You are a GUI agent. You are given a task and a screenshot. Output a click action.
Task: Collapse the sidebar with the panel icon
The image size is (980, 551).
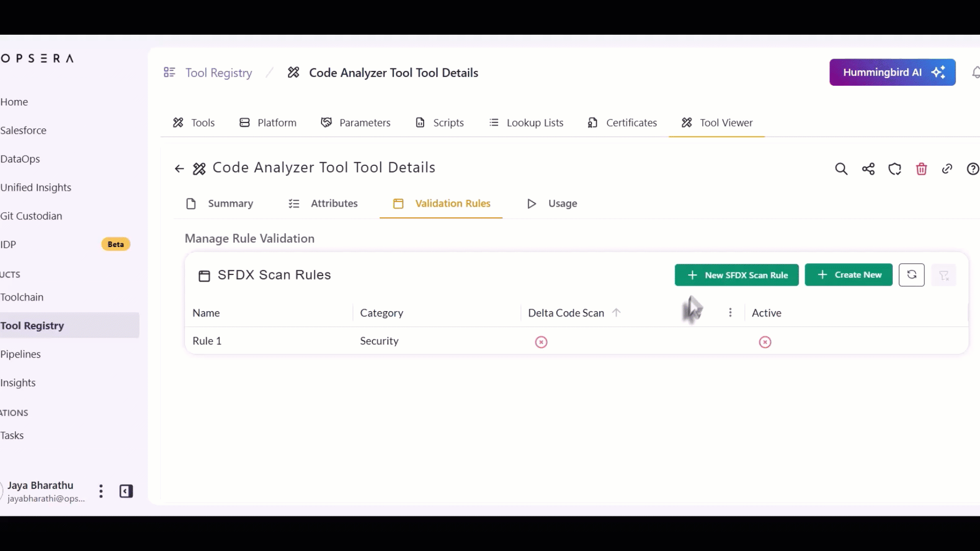tap(126, 491)
